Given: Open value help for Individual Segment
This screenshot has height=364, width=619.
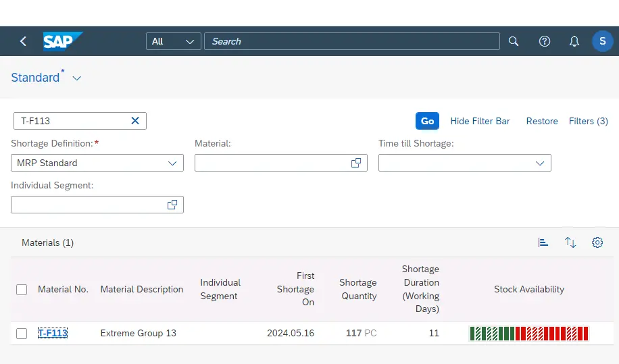Looking at the screenshot, I should coord(172,205).
